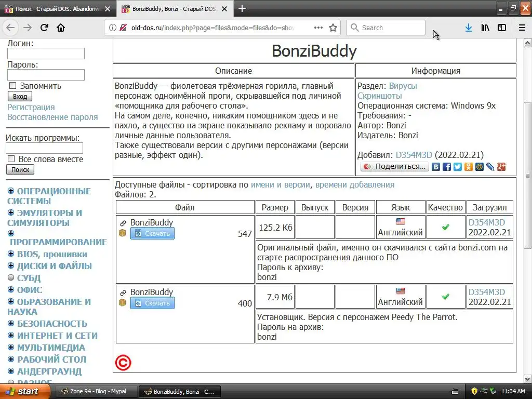
Task: Share via Odnoklassniki icon
Action: [x=469, y=167]
